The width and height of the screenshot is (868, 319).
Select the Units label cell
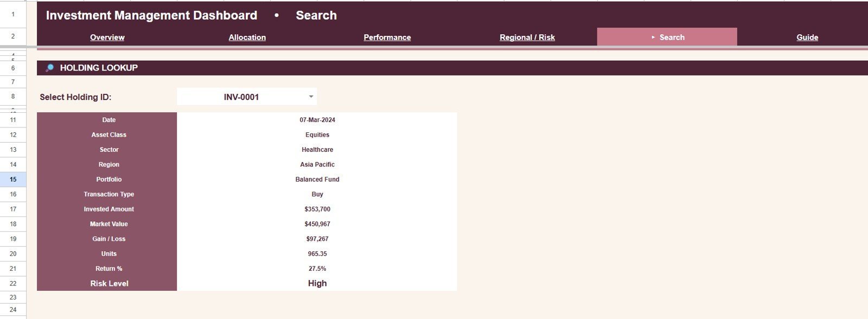[x=107, y=254]
